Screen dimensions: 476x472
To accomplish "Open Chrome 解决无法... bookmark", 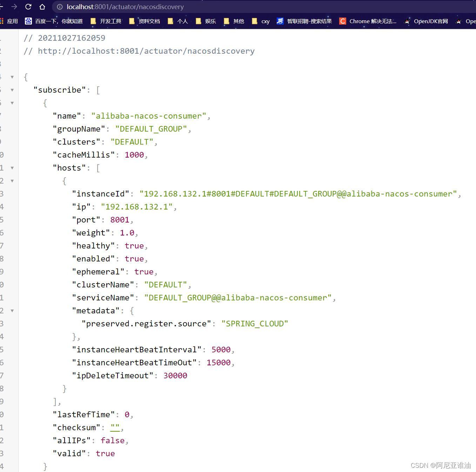I will 368,21.
